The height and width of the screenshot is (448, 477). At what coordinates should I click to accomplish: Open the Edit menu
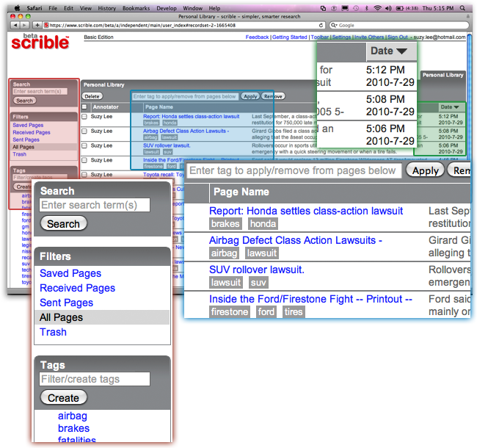point(68,8)
